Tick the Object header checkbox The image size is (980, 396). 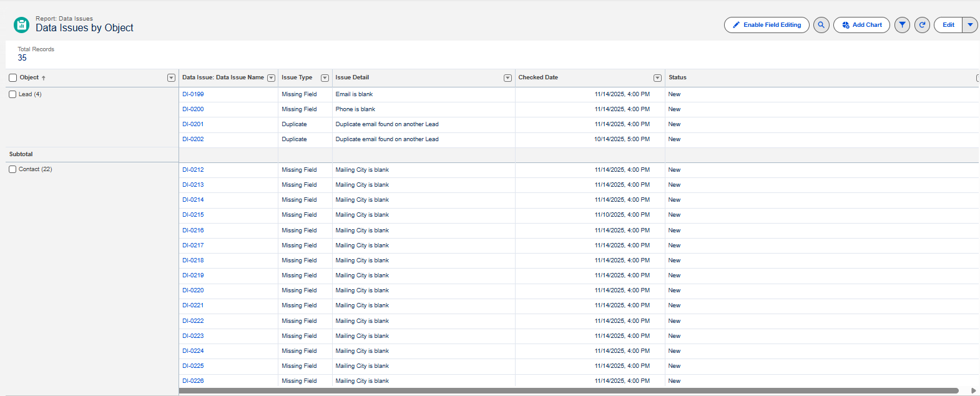coord(12,78)
